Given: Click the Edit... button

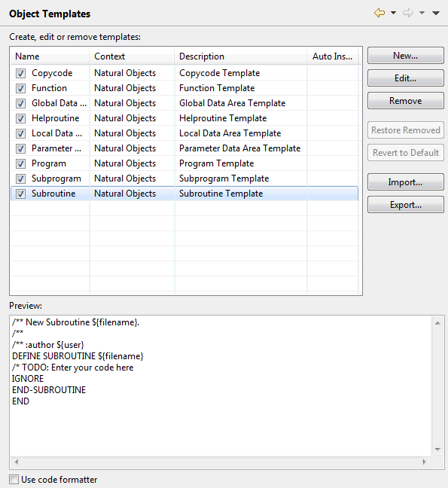Looking at the screenshot, I should 405,78.
